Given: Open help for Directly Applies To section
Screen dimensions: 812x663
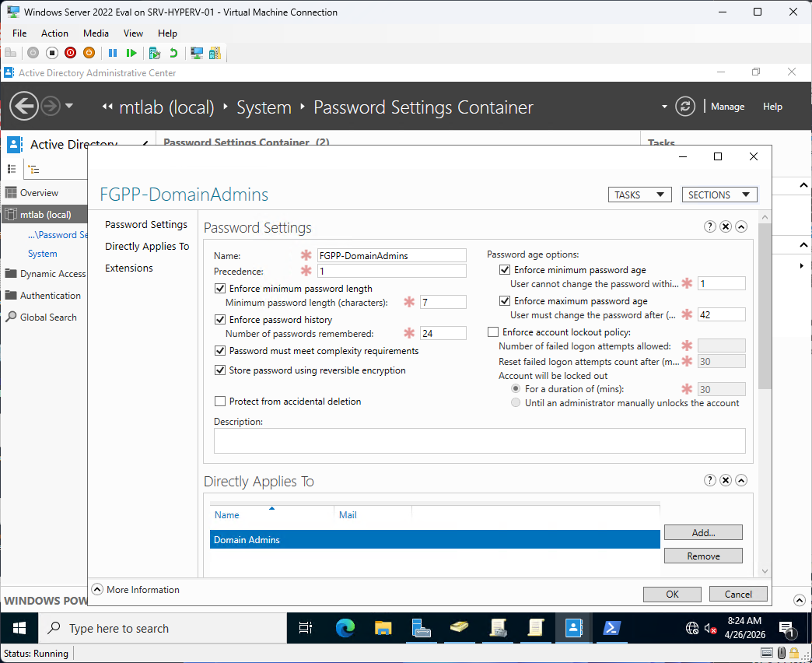Looking at the screenshot, I should pos(710,481).
